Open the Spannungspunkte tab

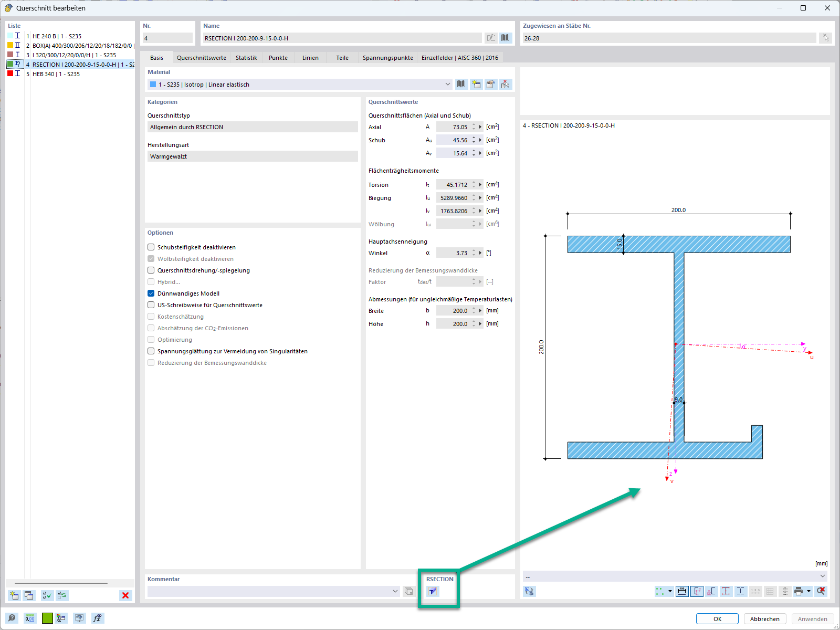click(387, 58)
